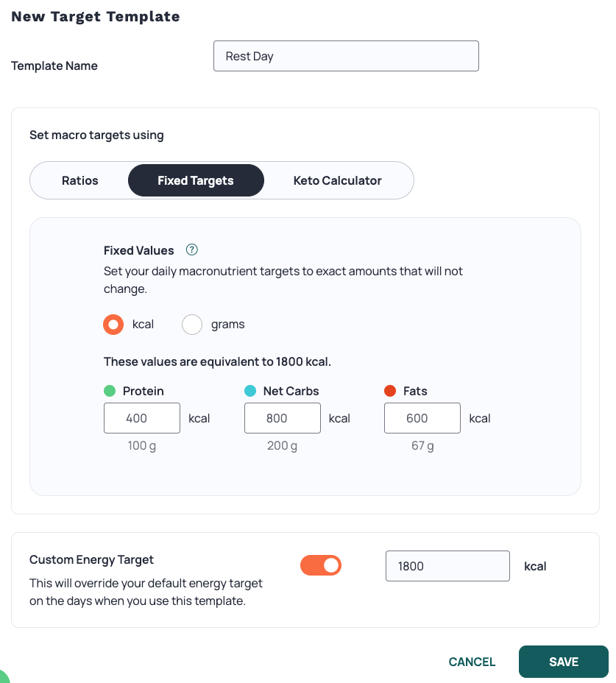Click the New Target Template heading
Image resolution: width=616 pixels, height=683 pixels.
click(x=95, y=16)
